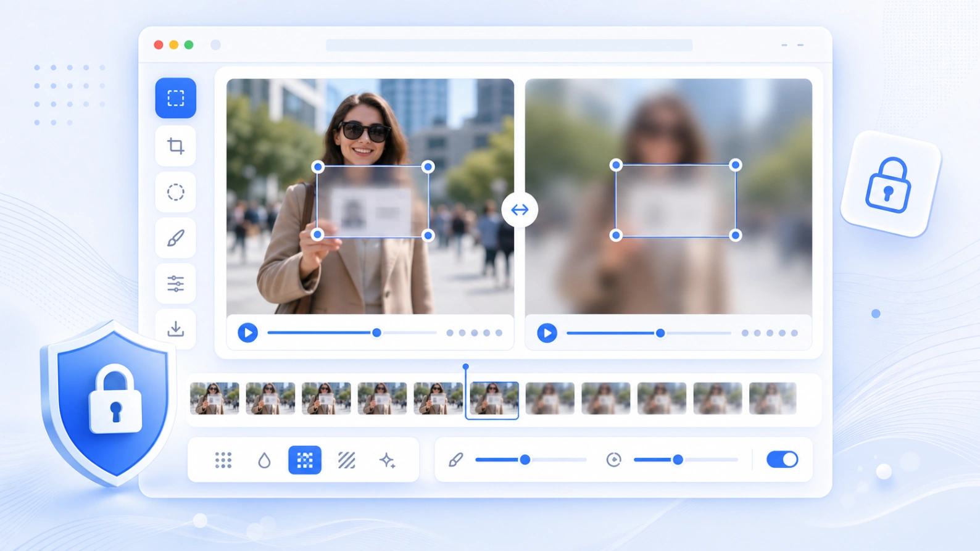Select the dashed circle elliptical selection tool

coord(176,192)
